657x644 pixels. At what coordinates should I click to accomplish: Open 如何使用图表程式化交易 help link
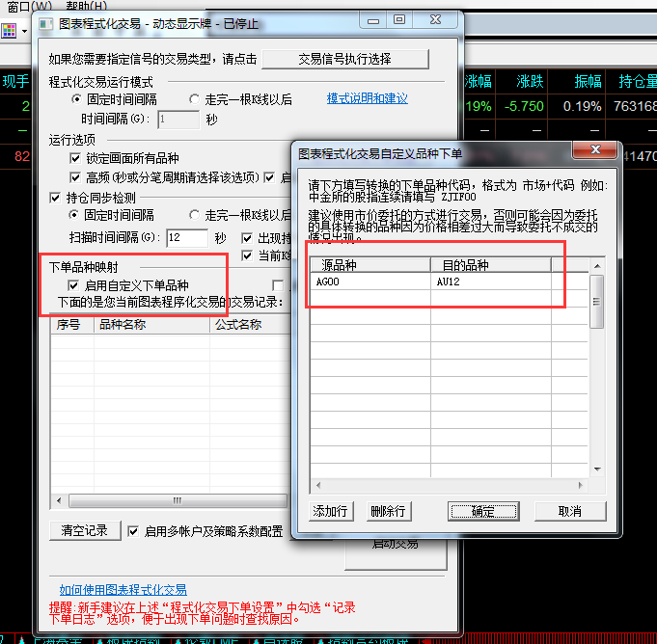coord(123,589)
